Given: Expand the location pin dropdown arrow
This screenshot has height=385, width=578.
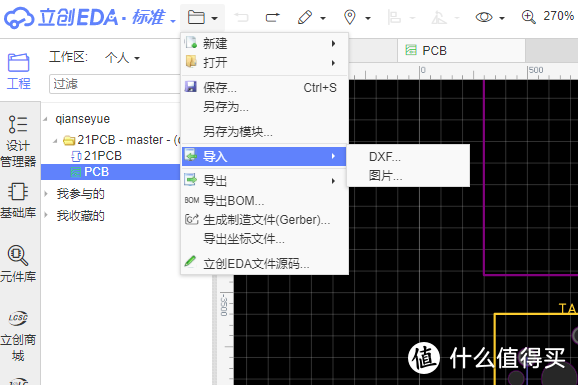Looking at the screenshot, I should tap(368, 18).
